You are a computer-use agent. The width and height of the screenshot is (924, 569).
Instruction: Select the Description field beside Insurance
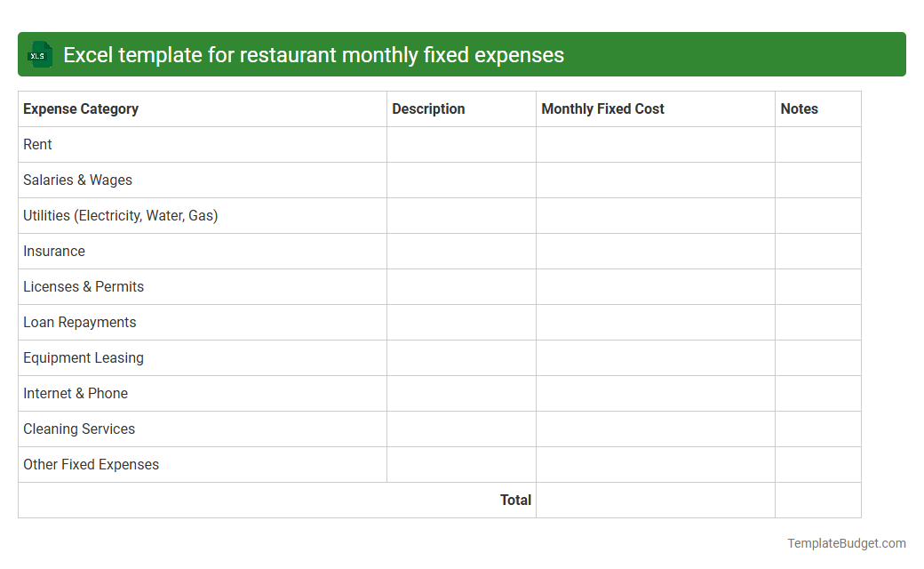[461, 251]
